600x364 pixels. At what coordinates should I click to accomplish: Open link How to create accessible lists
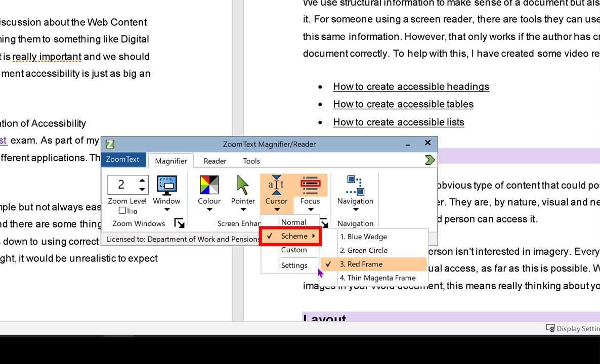tap(399, 122)
